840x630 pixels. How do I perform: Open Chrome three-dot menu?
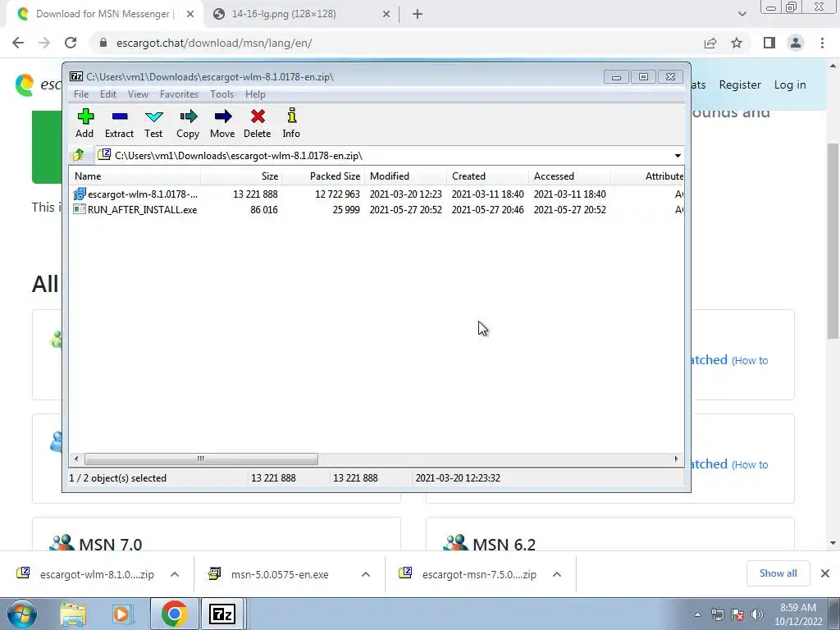point(822,43)
